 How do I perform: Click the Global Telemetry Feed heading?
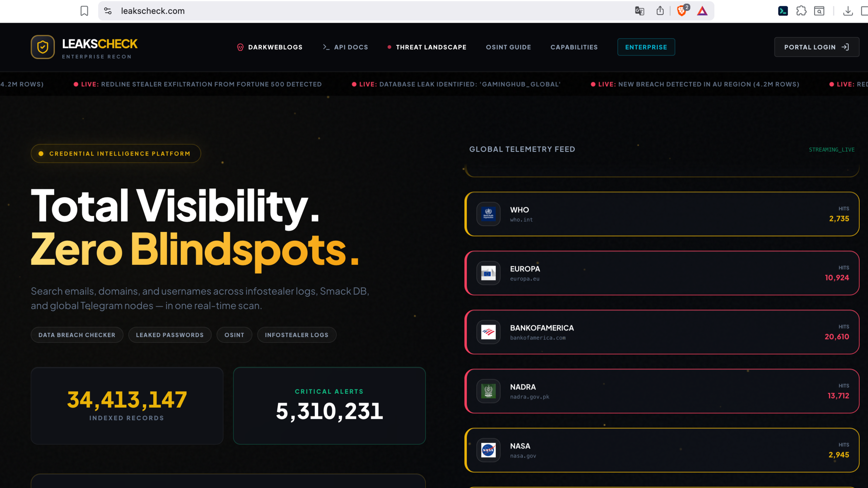pos(522,149)
